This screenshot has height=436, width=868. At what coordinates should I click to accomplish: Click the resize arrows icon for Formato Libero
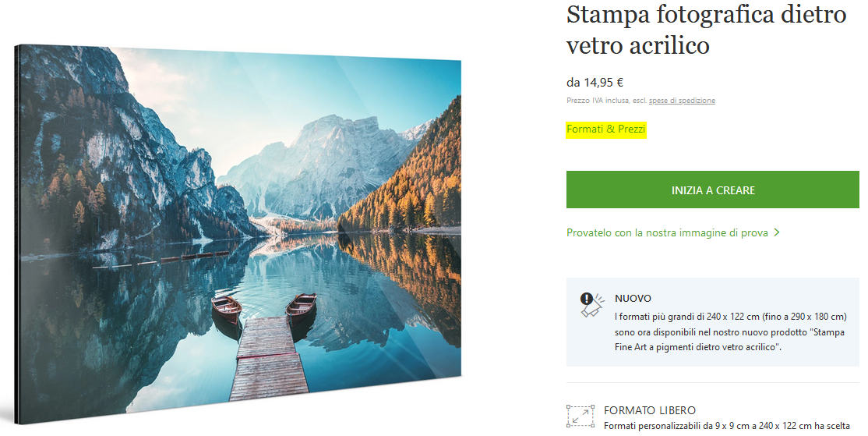(580, 416)
